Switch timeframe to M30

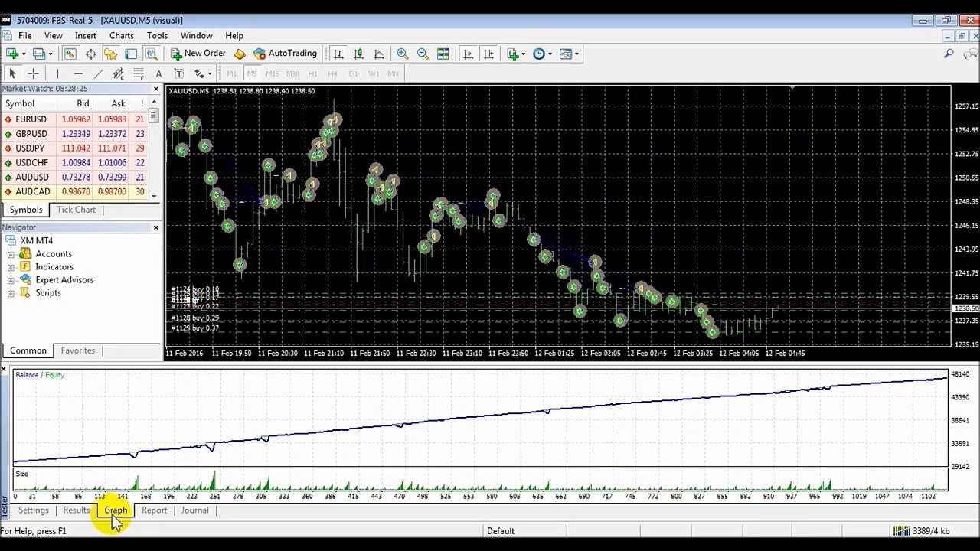(x=292, y=73)
